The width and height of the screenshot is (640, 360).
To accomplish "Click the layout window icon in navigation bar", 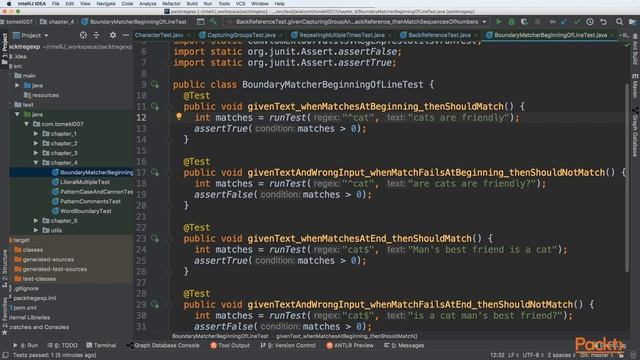I will [200, 22].
